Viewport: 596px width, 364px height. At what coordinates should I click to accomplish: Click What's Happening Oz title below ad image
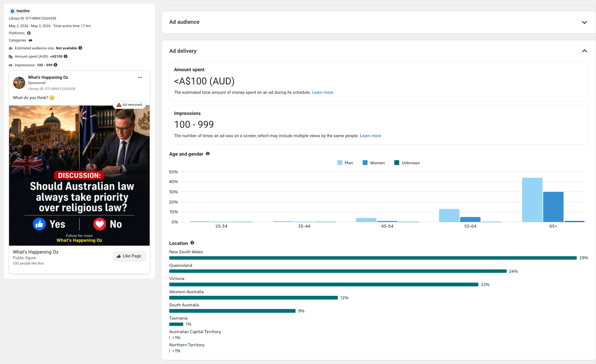tap(35, 252)
